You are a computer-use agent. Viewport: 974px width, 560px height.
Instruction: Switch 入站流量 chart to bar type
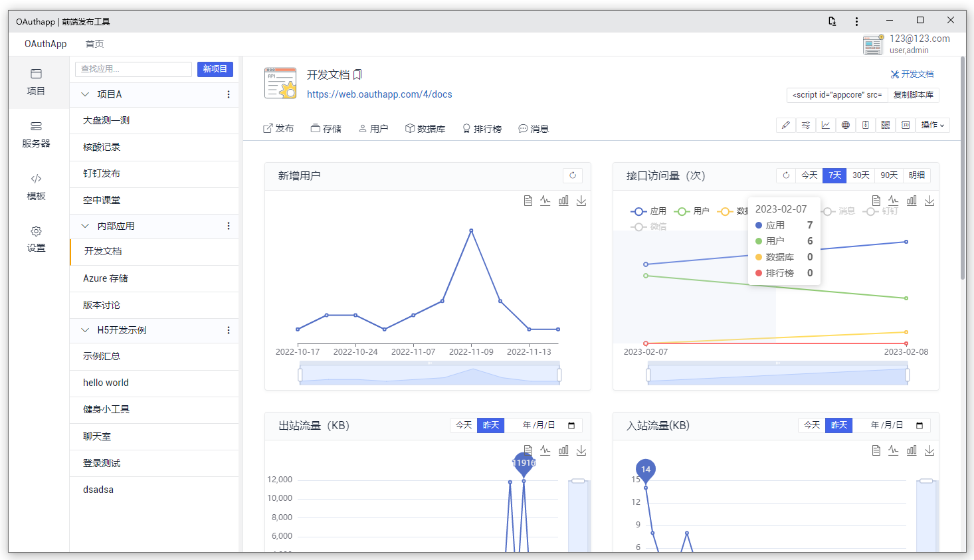point(912,450)
